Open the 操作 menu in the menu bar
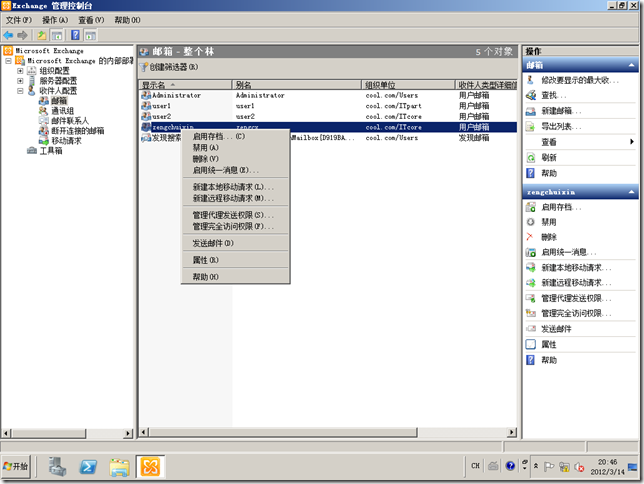This screenshot has width=644, height=484. coord(55,20)
